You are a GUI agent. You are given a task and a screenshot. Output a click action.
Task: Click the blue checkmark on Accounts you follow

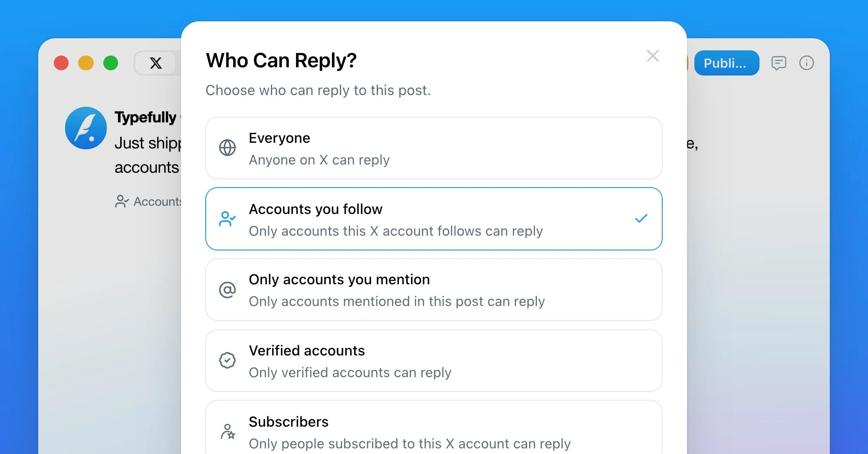(x=641, y=218)
